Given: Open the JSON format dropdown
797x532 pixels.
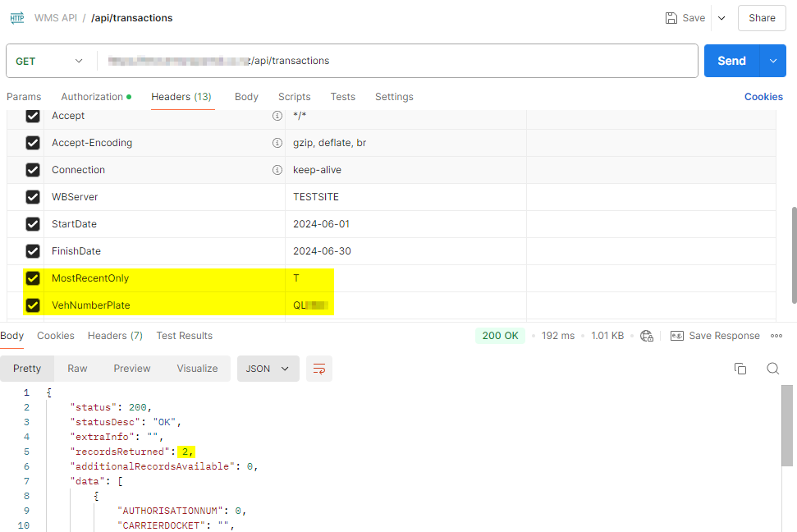Looking at the screenshot, I should pos(268,369).
